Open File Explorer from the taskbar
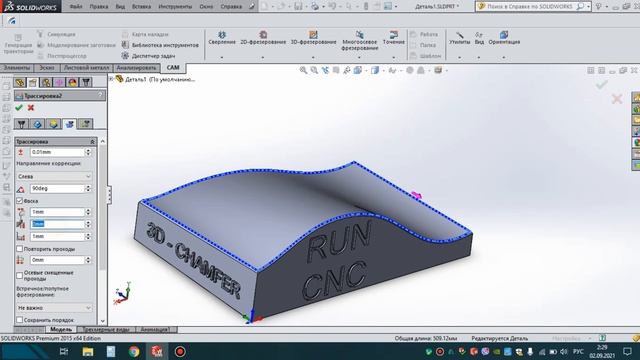 point(88,351)
